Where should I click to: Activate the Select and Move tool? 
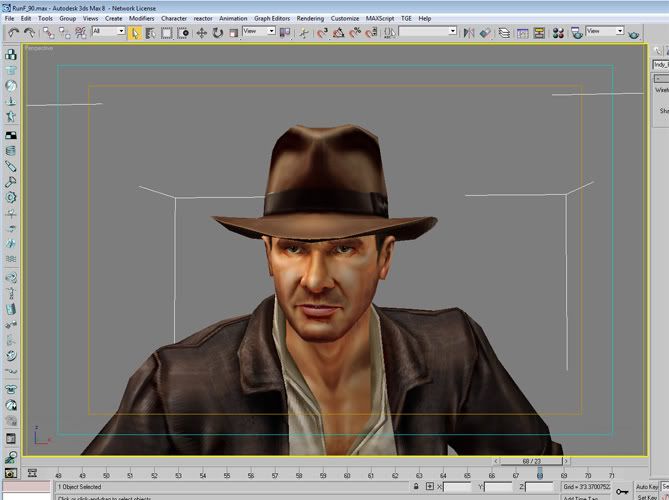(201, 33)
